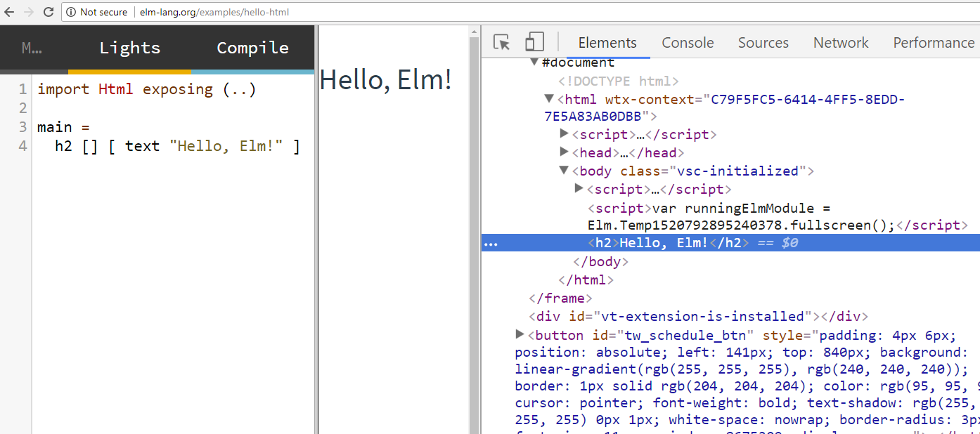Toggle the Lights button in the editor
This screenshot has height=434, width=980.
click(x=130, y=48)
